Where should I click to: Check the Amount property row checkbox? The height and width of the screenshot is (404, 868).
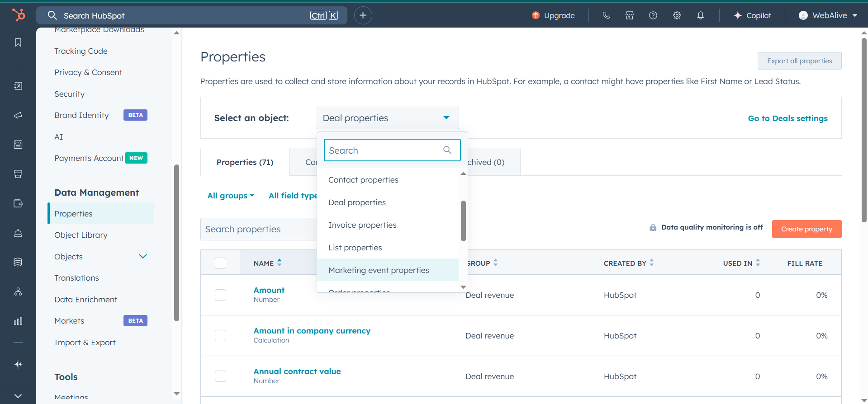220,295
